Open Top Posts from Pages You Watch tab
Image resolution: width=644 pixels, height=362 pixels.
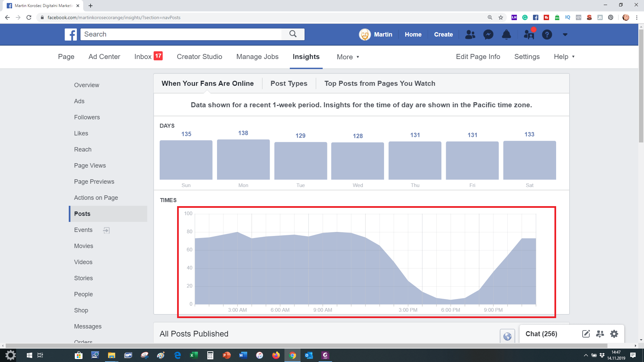[x=380, y=83]
